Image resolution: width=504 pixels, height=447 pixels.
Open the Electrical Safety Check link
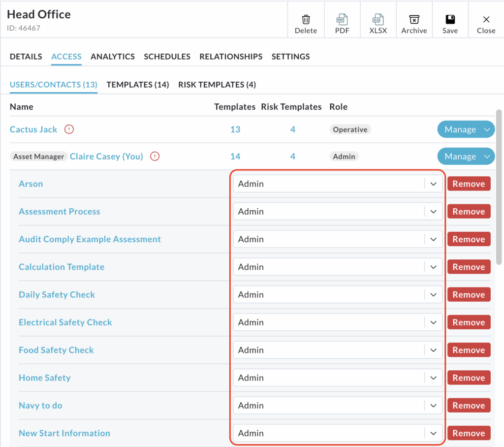(65, 322)
